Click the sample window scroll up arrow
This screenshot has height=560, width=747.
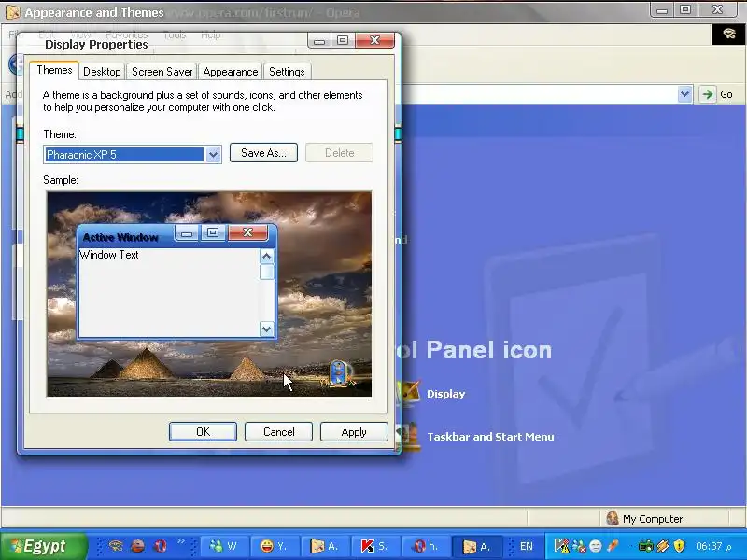click(266, 258)
